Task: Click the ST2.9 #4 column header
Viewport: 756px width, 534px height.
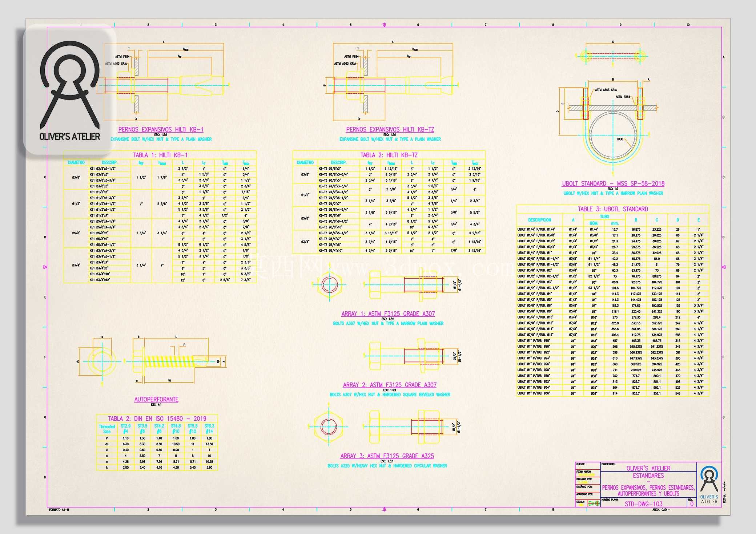Action: pos(126,429)
